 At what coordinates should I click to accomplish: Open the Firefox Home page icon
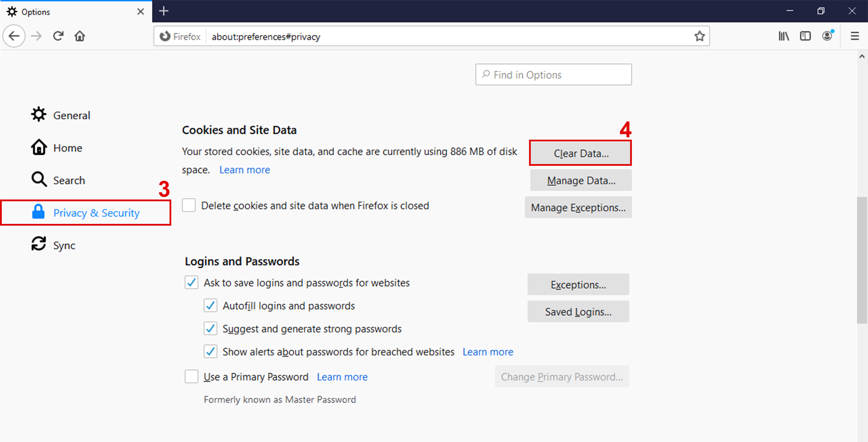pyautogui.click(x=80, y=36)
